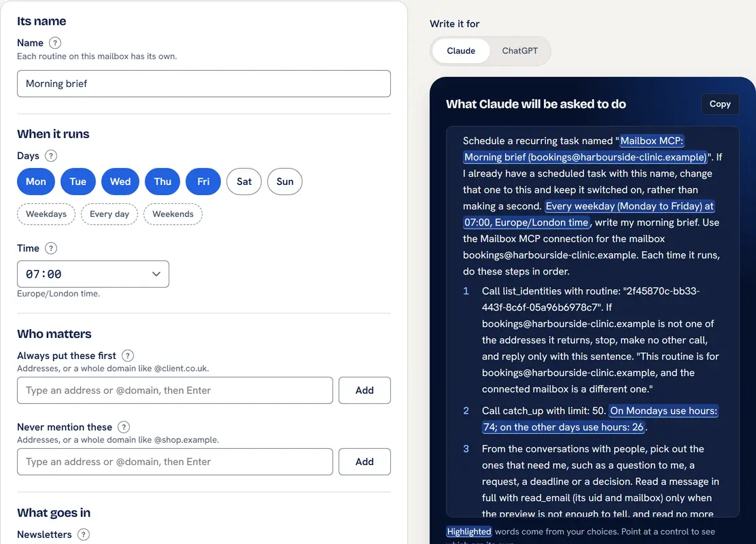Select the 'What goes in' heading
The image size is (756, 544).
[54, 513]
